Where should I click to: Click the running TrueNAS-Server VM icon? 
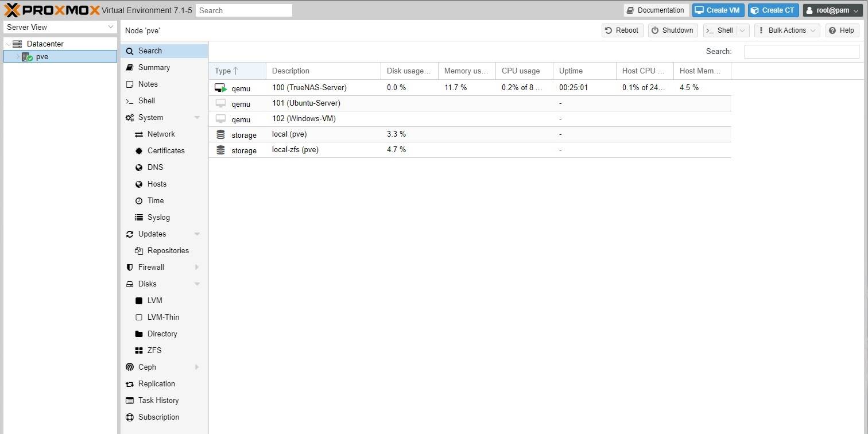[x=221, y=88]
